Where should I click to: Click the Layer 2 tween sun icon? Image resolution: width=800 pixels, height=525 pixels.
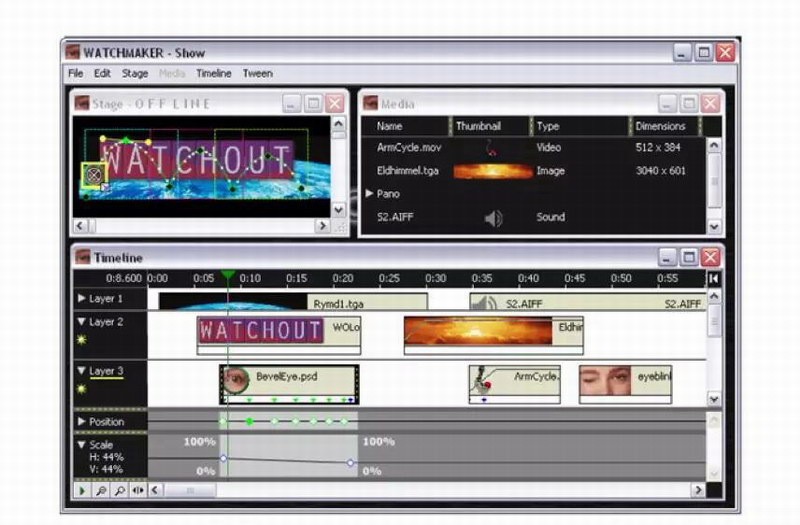pyautogui.click(x=83, y=340)
